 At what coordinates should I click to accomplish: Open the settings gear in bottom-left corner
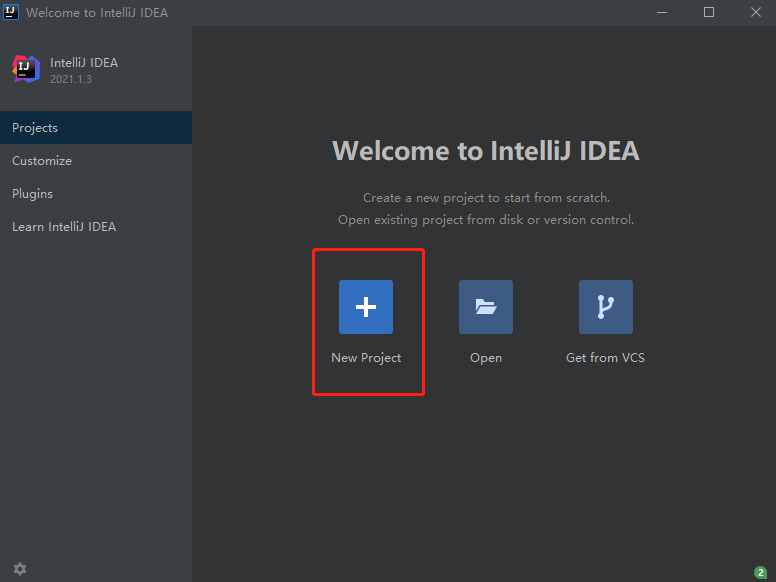tap(20, 568)
